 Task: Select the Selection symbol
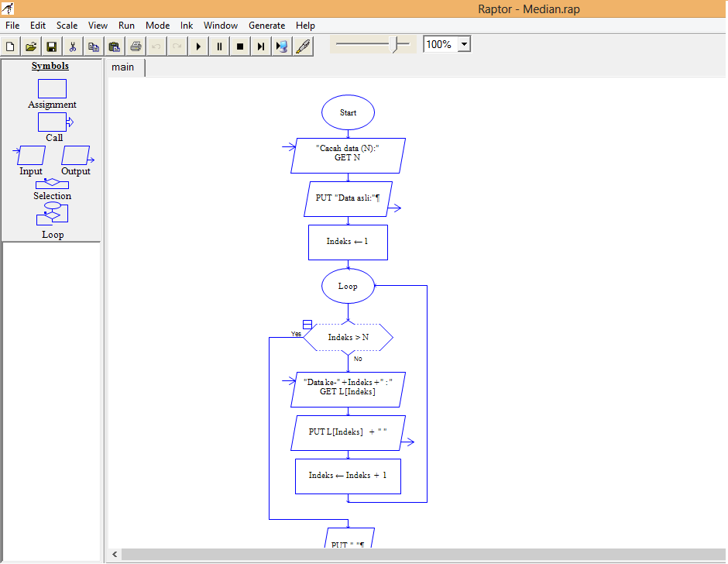pos(52,184)
